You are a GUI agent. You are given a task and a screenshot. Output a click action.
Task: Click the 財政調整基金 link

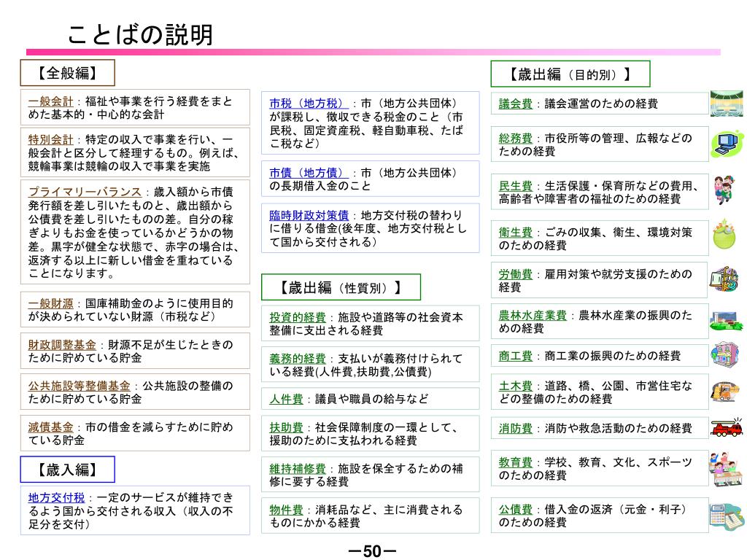62,345
